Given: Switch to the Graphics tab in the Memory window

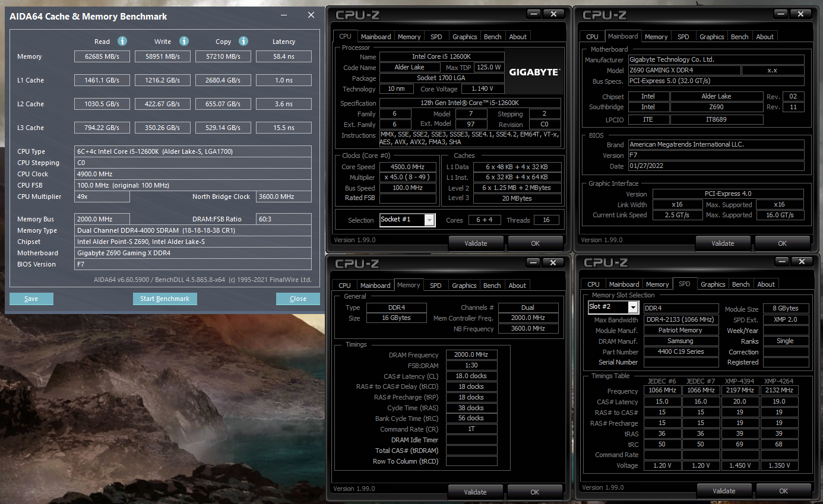Looking at the screenshot, I should [464, 285].
